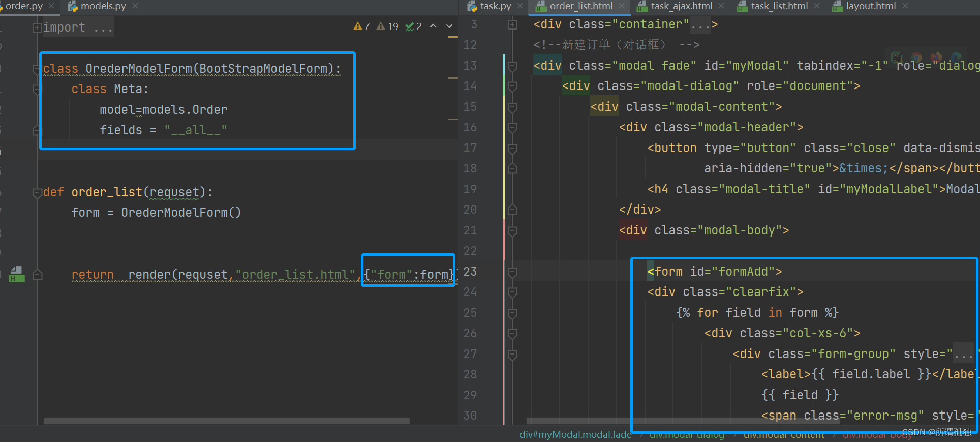Switch to the order.py tab
The image size is (980, 442).
23,6
